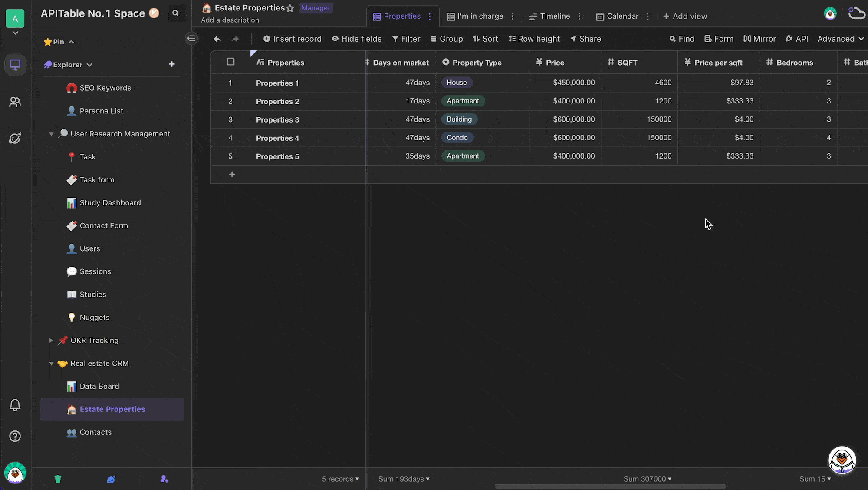Expand the OKR Tracking section
This screenshot has height=490, width=868.
[x=51, y=340]
